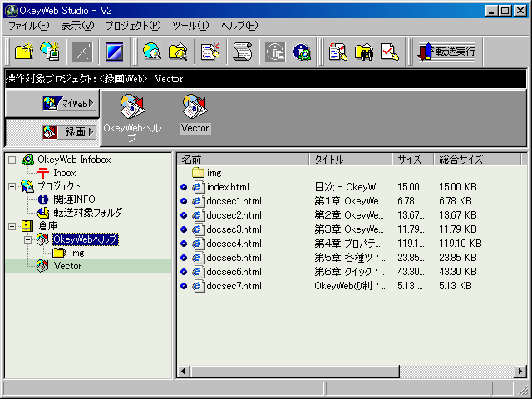Select OkeyWeb Infobox in the tree
The height and width of the screenshot is (399, 532).
74,160
